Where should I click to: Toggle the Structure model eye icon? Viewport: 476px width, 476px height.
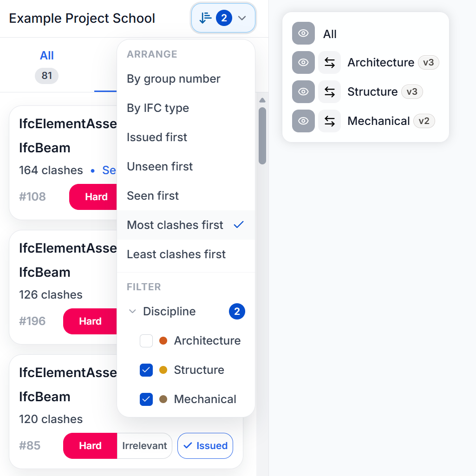pos(303,92)
